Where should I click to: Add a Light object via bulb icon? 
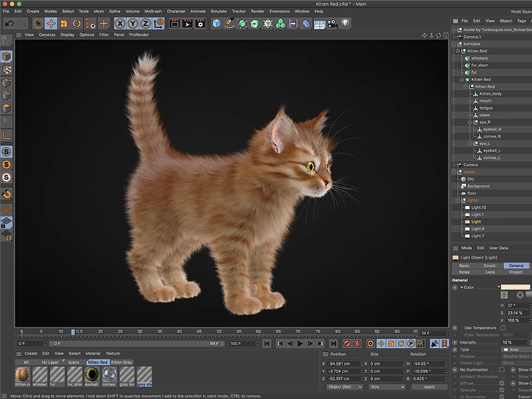345,23
